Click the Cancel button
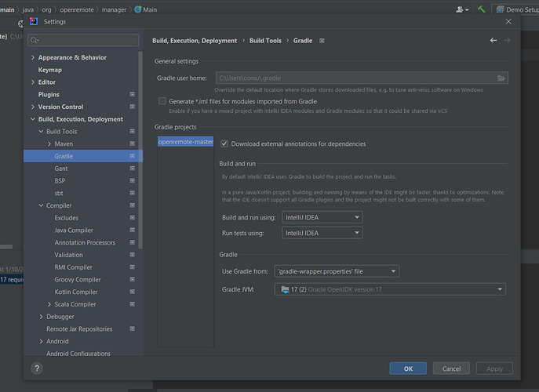This screenshot has height=392, width=539. point(451,368)
